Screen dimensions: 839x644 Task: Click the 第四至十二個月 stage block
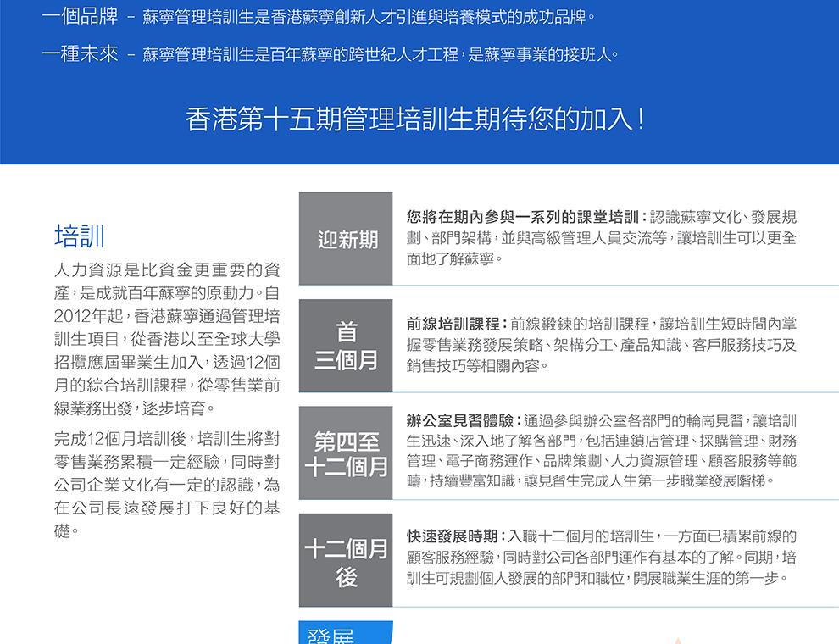coord(346,453)
